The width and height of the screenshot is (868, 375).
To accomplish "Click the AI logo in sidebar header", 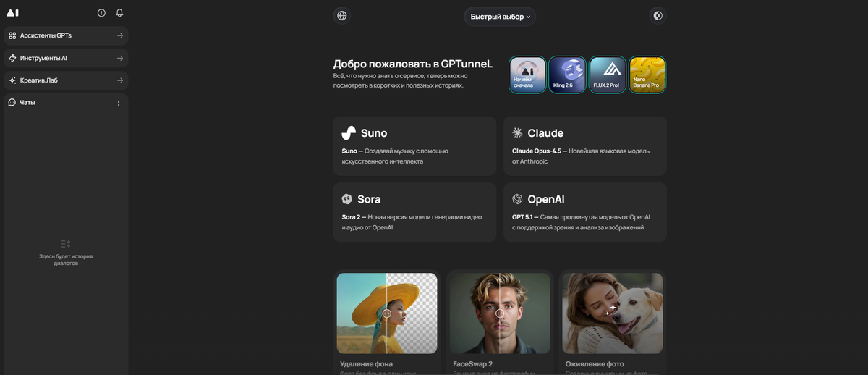I will tap(13, 13).
